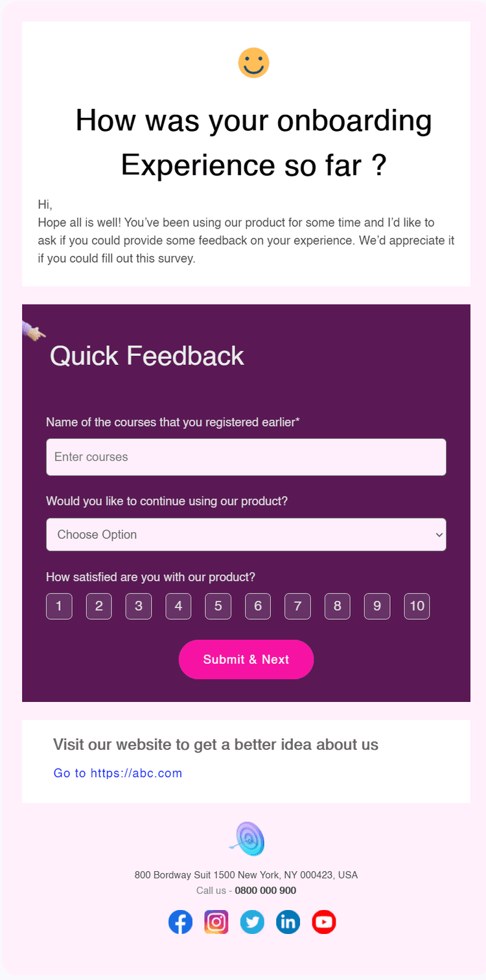
Task: Focus the Enter courses text field
Action: 246,457
